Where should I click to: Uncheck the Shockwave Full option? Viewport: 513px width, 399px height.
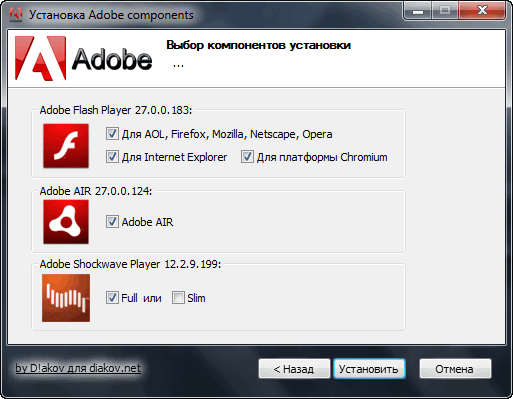pos(112,298)
